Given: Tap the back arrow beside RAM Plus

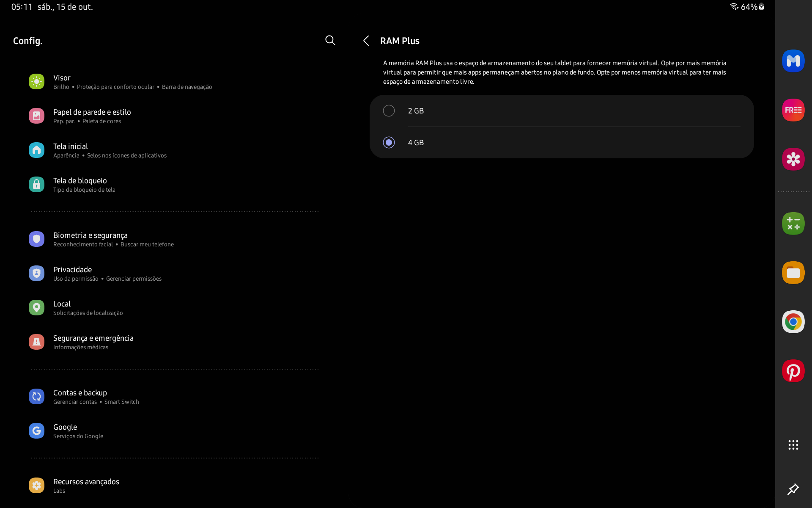Looking at the screenshot, I should pos(366,41).
